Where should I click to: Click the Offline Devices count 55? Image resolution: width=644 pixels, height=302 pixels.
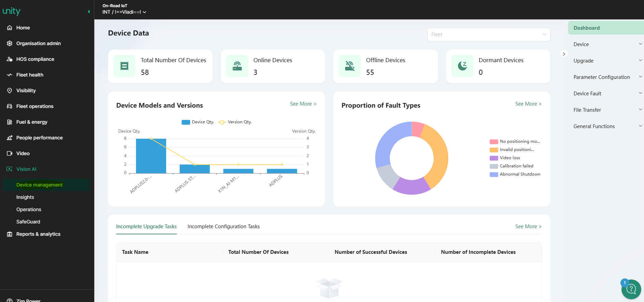tap(370, 72)
